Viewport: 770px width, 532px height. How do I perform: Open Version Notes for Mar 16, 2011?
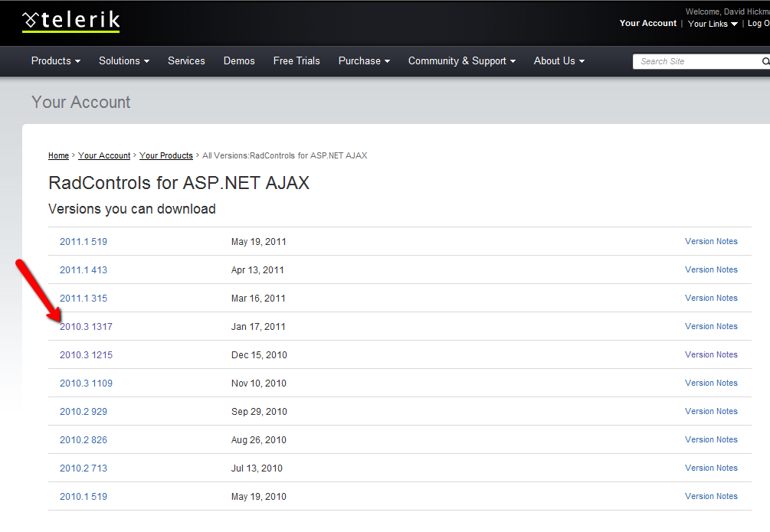711,298
